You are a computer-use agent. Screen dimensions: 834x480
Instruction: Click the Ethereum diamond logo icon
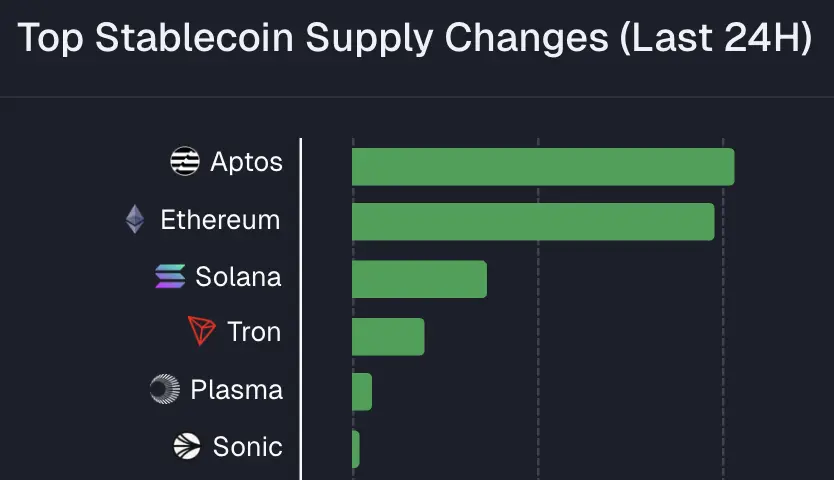[x=135, y=219]
